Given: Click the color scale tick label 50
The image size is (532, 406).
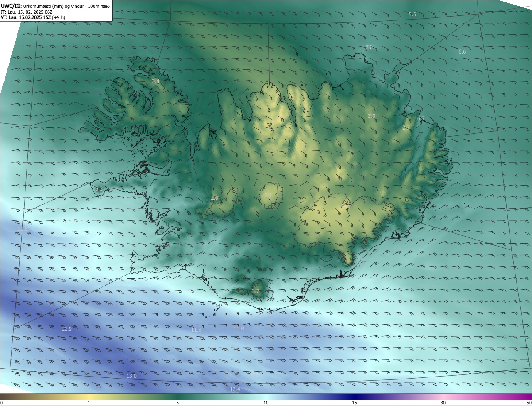Looking at the screenshot, I should (x=529, y=403).
